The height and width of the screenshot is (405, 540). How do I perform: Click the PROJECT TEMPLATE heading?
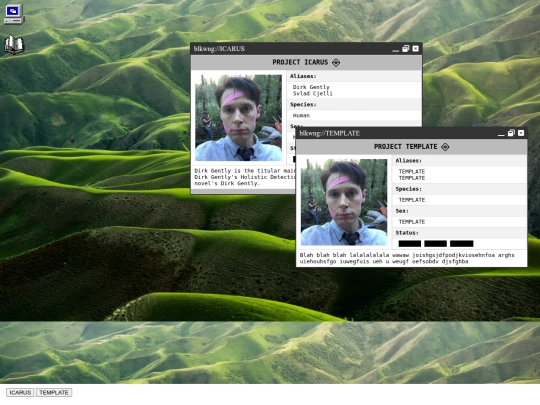[405, 147]
